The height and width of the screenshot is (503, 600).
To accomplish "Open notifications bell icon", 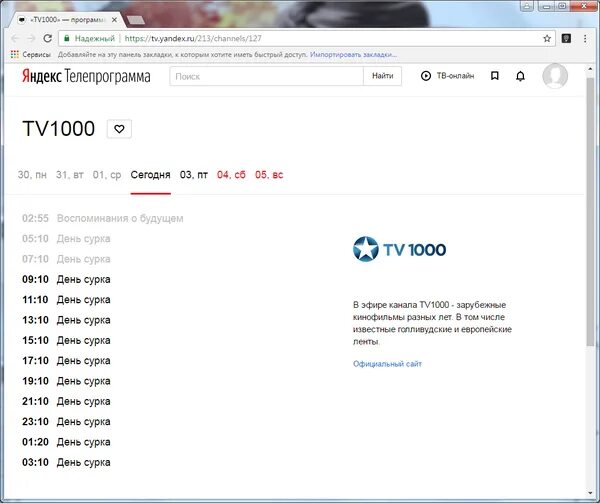I will point(520,76).
